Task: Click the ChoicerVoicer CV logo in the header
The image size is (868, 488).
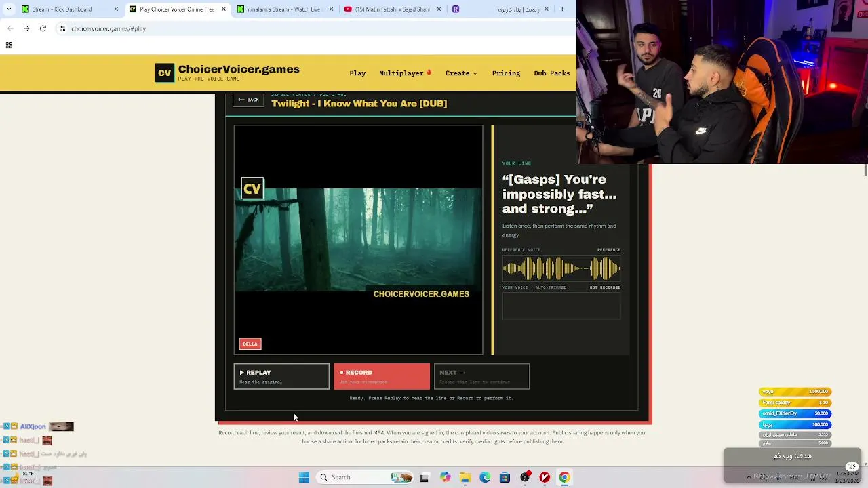Action: 165,73
